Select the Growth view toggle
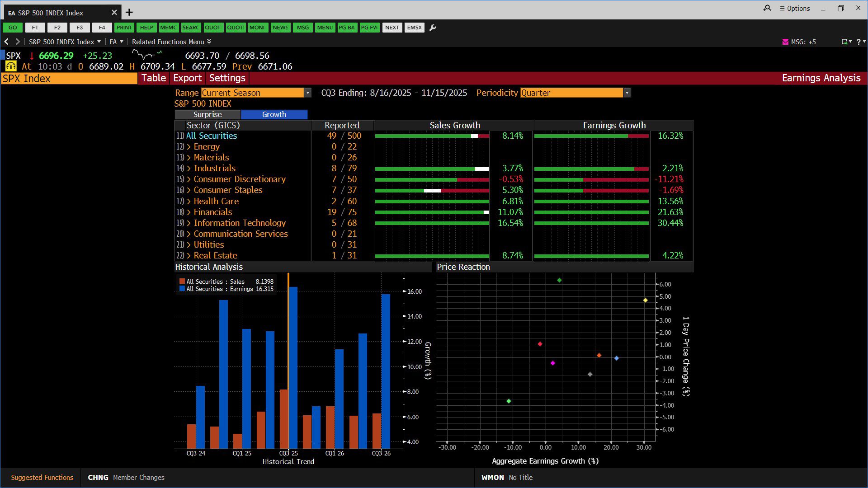 pos(274,114)
